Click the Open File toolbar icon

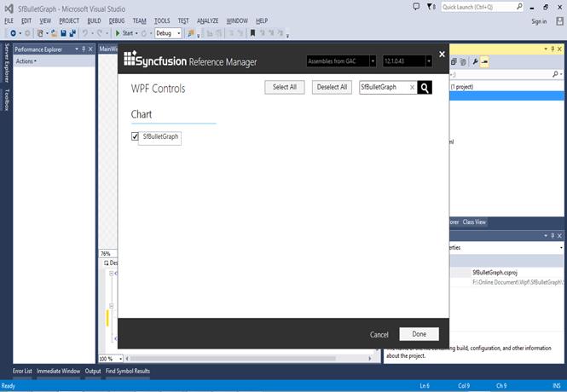click(54, 33)
